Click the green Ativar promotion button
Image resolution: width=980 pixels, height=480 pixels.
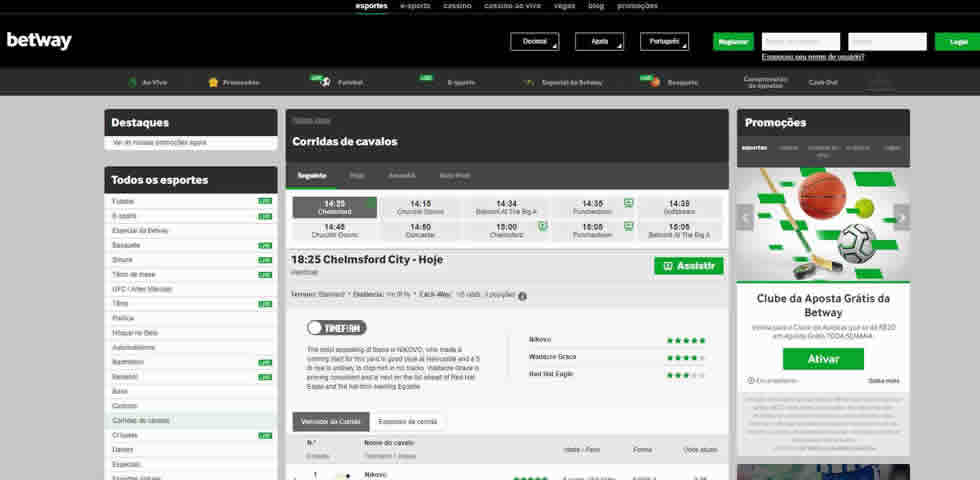pos(823,359)
